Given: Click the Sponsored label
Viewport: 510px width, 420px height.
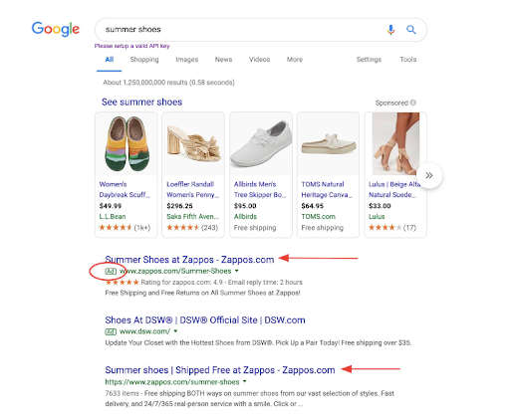Looking at the screenshot, I should [391, 103].
